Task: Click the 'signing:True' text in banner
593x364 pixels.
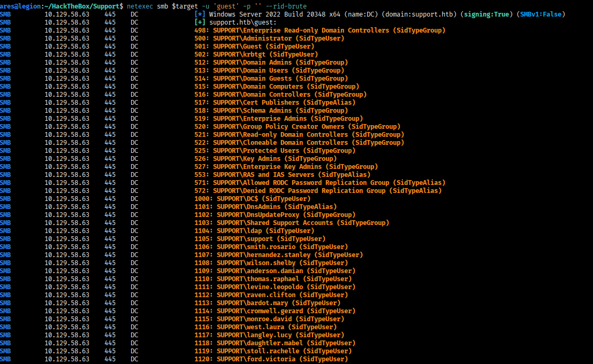Action: click(x=486, y=14)
